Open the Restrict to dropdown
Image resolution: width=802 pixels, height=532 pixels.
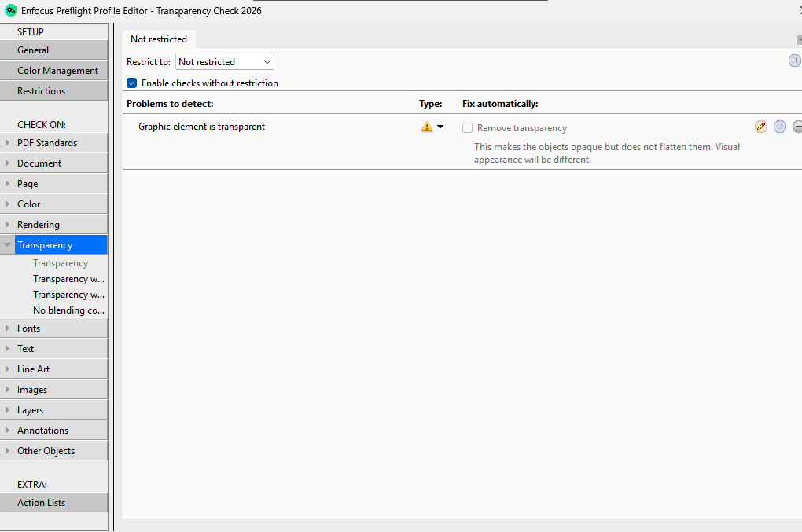point(224,61)
